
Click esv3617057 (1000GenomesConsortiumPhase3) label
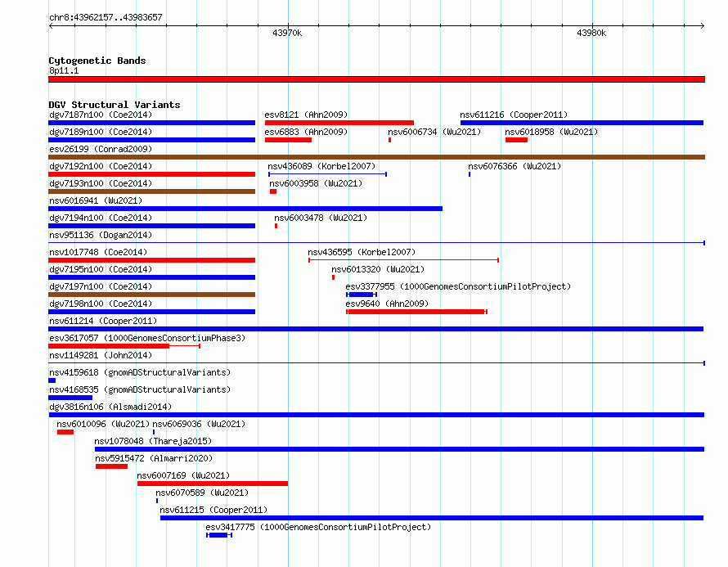(147, 338)
